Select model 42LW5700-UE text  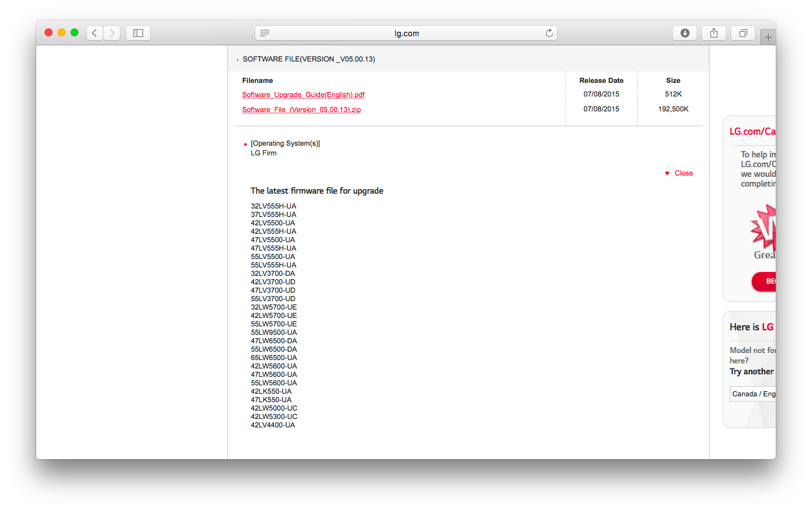(274, 315)
